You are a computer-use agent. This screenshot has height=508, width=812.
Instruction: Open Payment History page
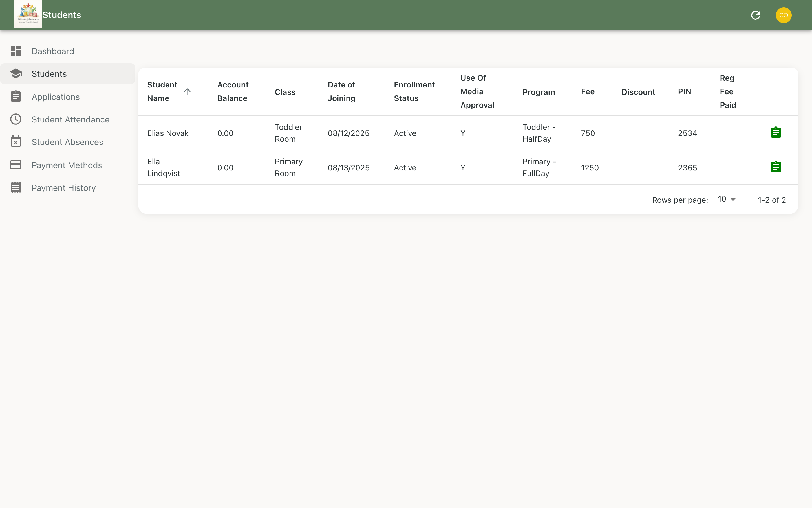pos(68,188)
